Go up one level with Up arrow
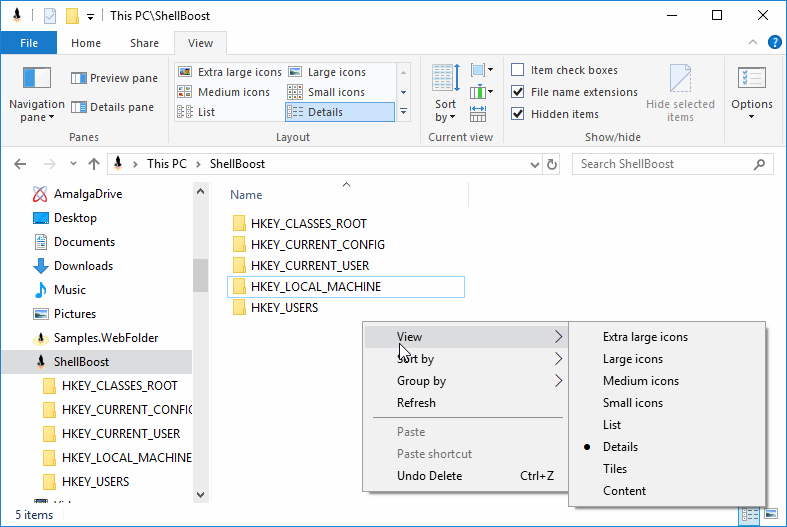 pyautogui.click(x=94, y=164)
